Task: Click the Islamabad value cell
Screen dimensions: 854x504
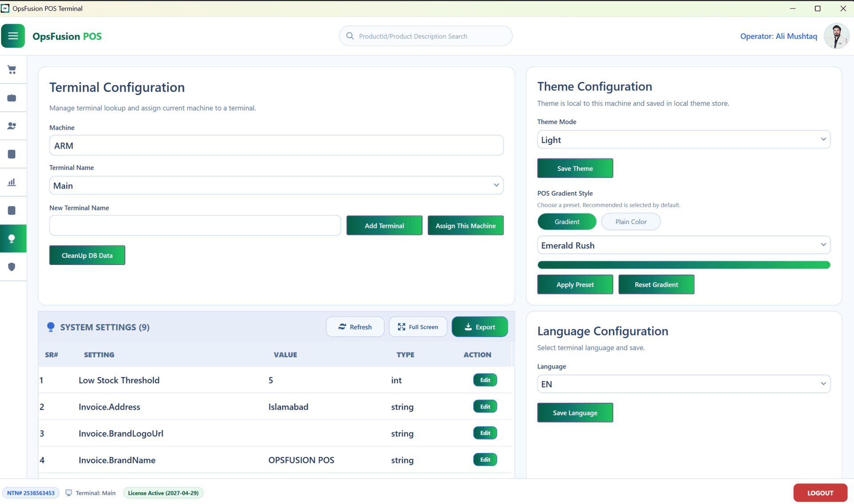Action: point(288,407)
